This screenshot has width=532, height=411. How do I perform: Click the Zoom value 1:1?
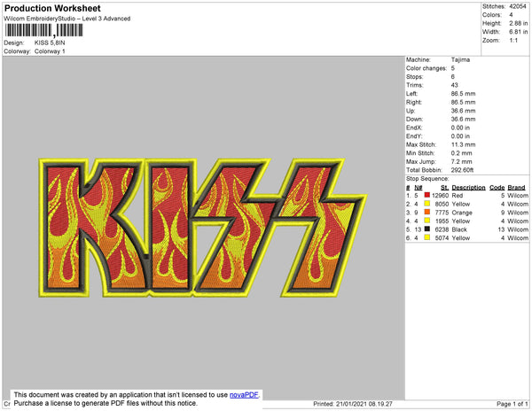pos(513,41)
